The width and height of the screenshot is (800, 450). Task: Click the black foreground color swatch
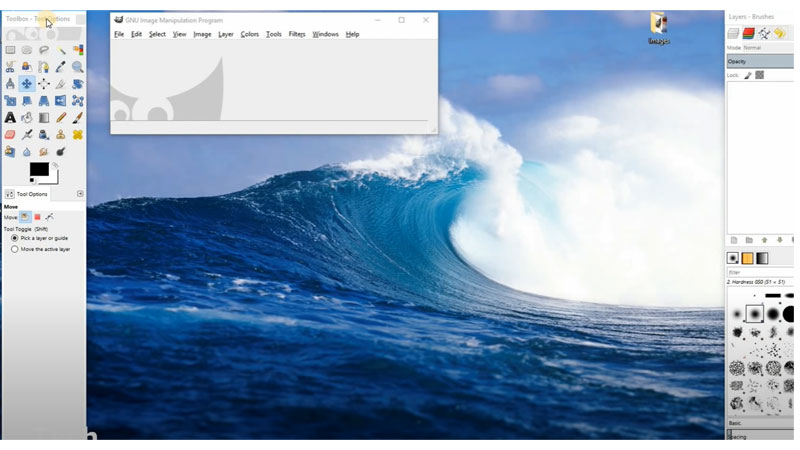click(39, 169)
